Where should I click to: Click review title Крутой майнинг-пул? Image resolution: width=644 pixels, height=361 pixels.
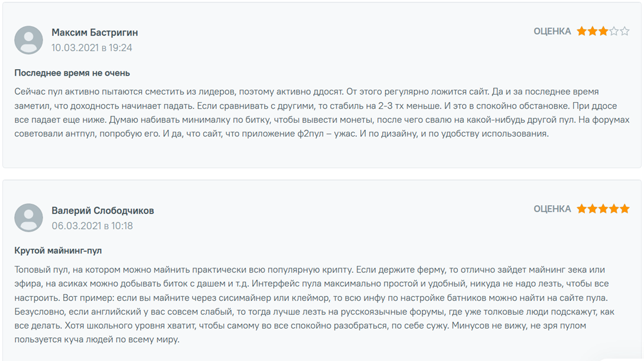click(x=58, y=251)
